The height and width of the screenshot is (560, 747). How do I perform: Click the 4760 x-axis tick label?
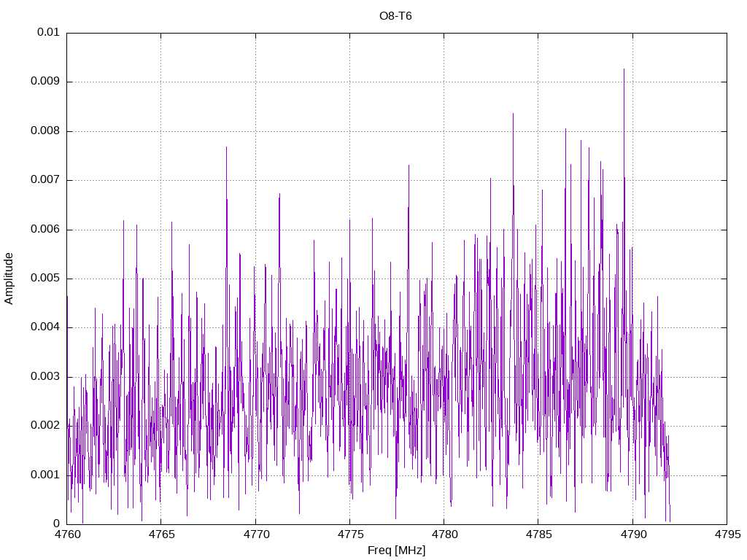pos(66,534)
